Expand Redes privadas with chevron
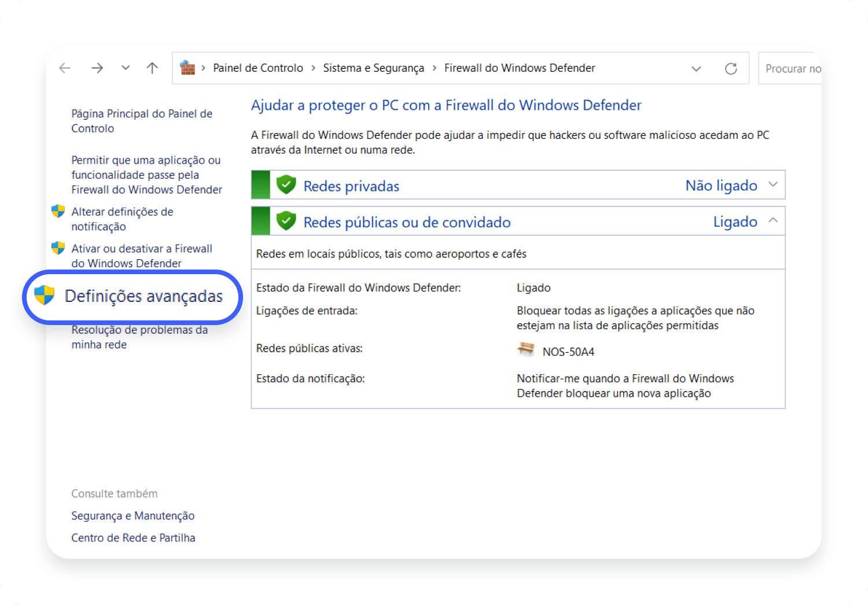Viewport: 868px width, 605px height. pyautogui.click(x=773, y=185)
